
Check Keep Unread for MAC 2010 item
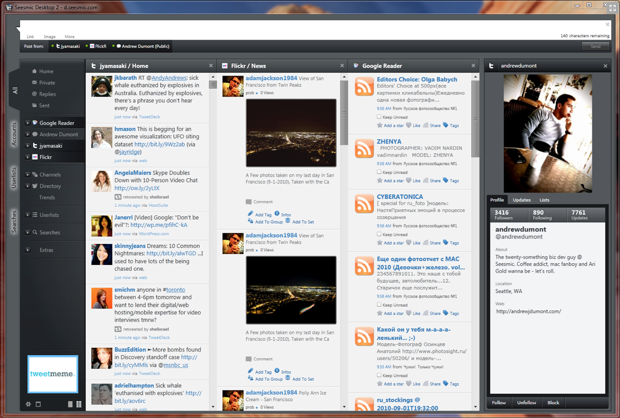pyautogui.click(x=379, y=305)
